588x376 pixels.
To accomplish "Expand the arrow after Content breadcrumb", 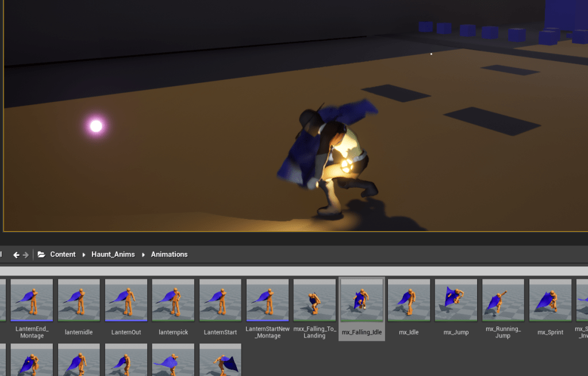I will click(83, 254).
